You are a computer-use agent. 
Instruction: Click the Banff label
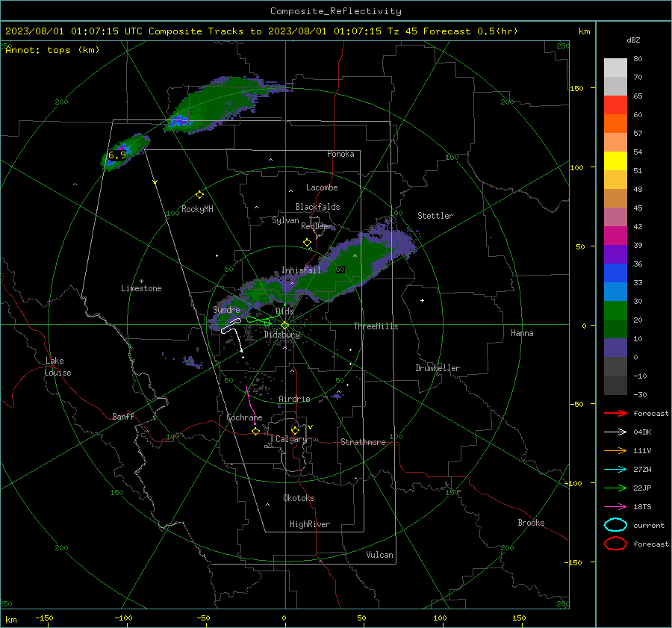point(123,416)
